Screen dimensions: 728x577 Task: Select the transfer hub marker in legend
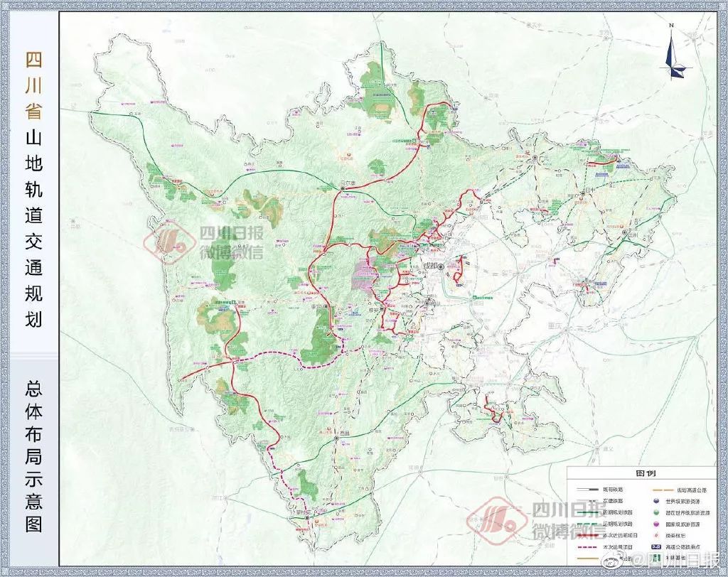656,536
